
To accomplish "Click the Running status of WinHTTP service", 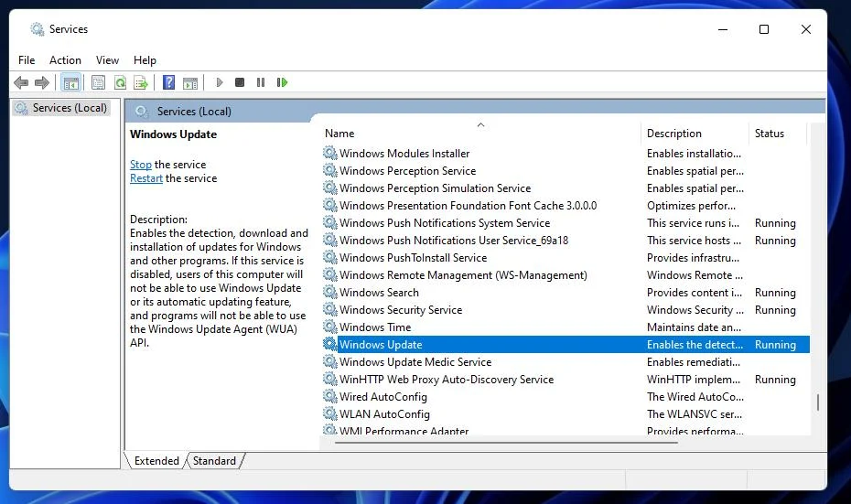I will coord(775,380).
